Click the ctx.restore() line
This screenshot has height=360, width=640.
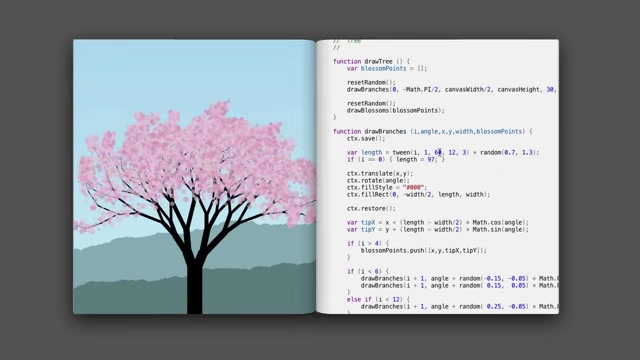coord(371,208)
